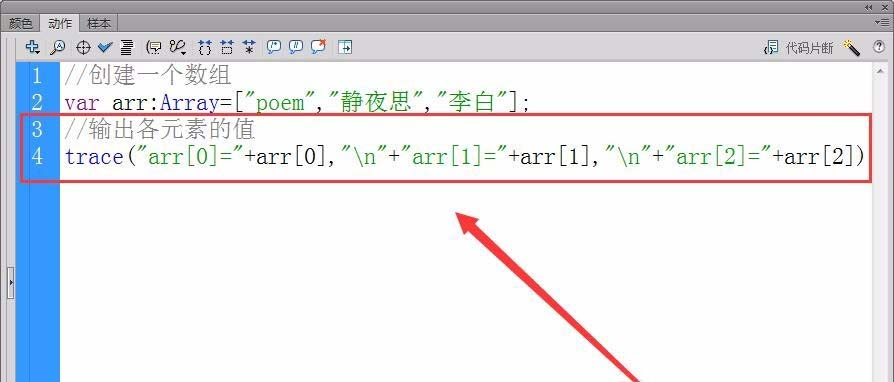Open the 代码片断 code snippets panel
Image resolution: width=894 pixels, height=382 pixels.
click(x=798, y=48)
